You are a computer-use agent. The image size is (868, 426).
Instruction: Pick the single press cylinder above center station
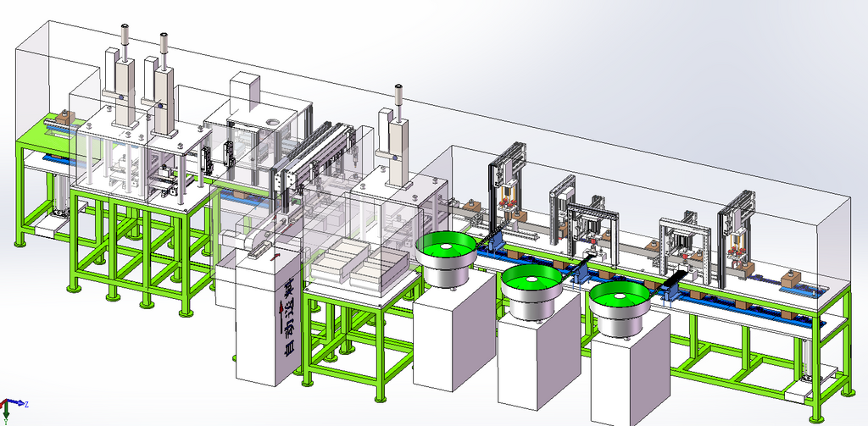[x=398, y=138]
